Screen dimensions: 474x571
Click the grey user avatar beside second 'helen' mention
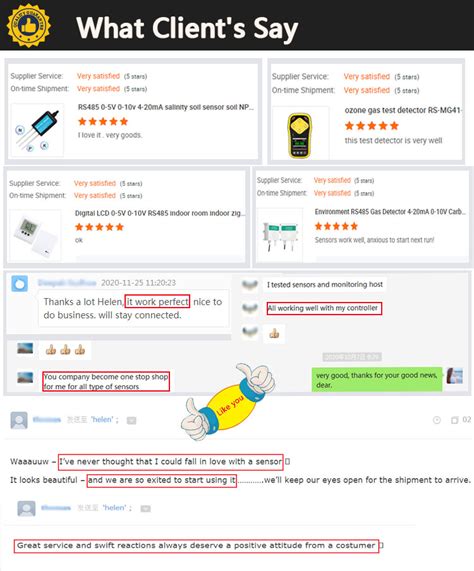coord(27,508)
